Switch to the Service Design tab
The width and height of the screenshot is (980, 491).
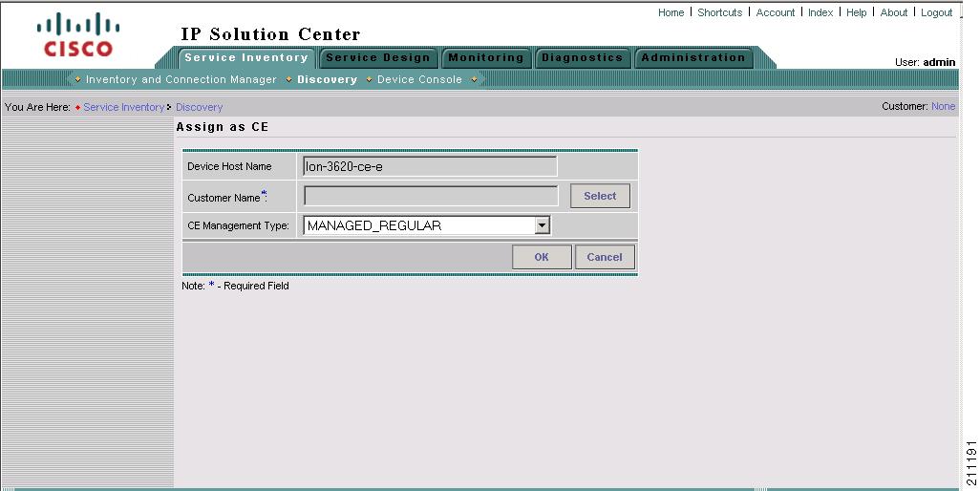[x=378, y=57]
